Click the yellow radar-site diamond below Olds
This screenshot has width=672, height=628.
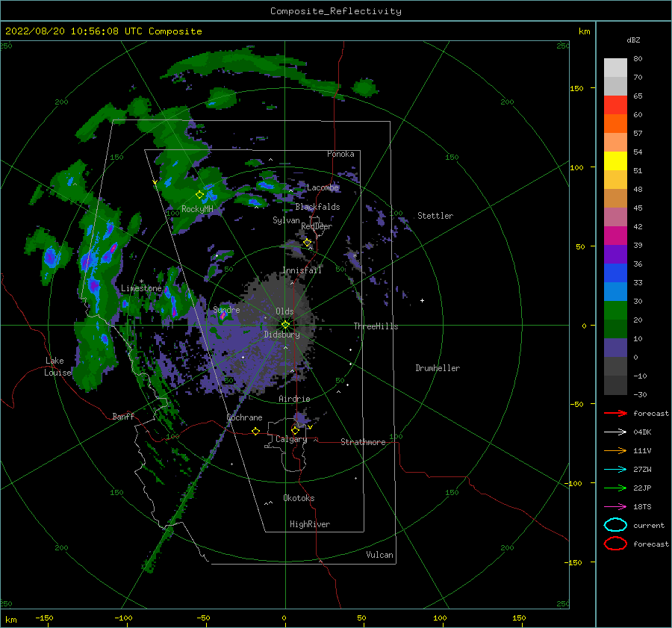[x=285, y=325]
